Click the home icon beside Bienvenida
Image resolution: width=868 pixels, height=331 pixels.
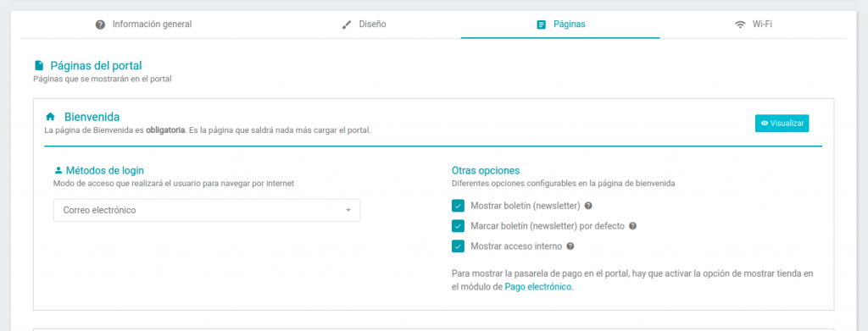point(50,117)
